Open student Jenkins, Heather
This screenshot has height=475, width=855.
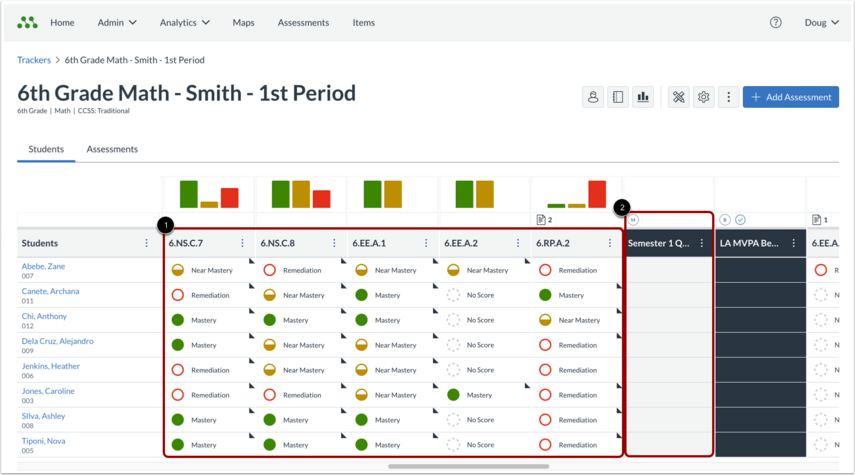[x=51, y=366]
